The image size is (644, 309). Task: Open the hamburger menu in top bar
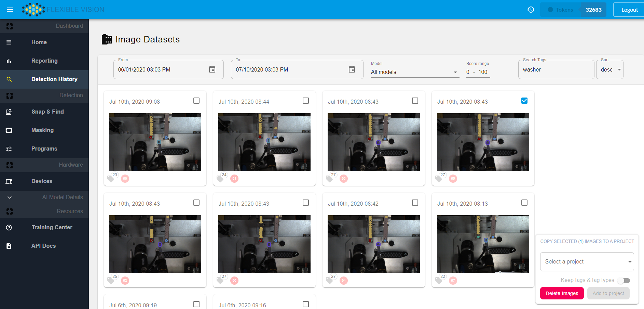pos(10,10)
